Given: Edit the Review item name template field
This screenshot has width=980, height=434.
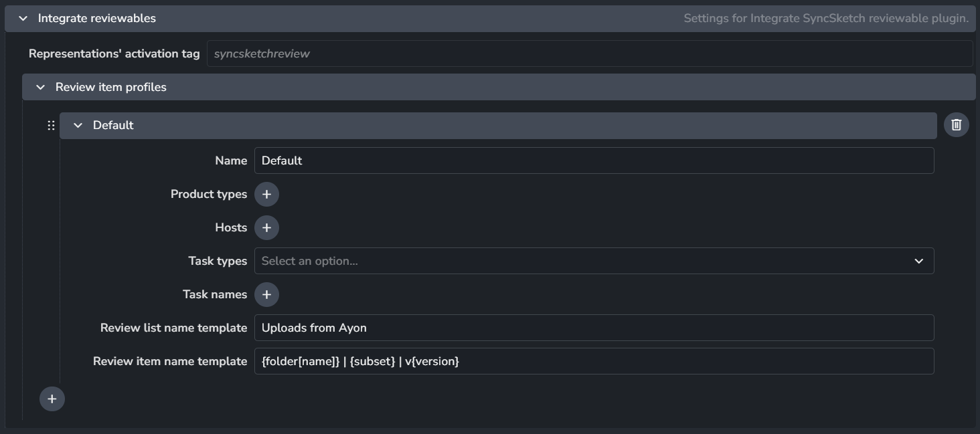Looking at the screenshot, I should coord(594,361).
